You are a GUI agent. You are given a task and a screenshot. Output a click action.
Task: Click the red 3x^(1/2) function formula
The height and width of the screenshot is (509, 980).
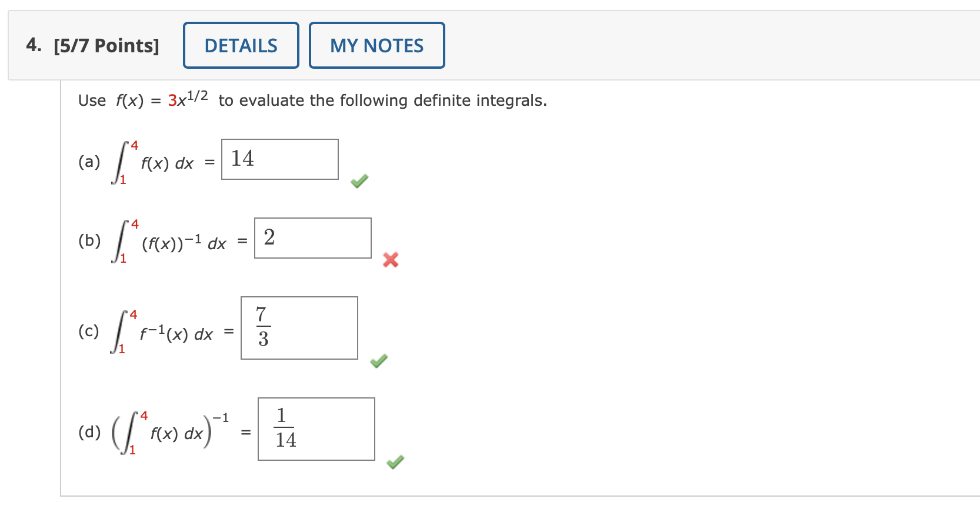point(188,99)
